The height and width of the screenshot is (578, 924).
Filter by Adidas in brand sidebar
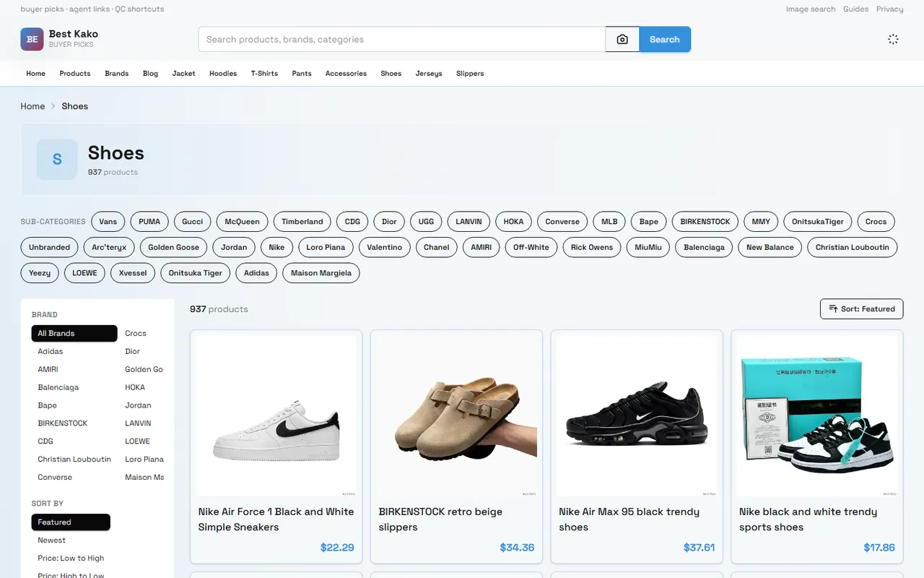click(51, 351)
